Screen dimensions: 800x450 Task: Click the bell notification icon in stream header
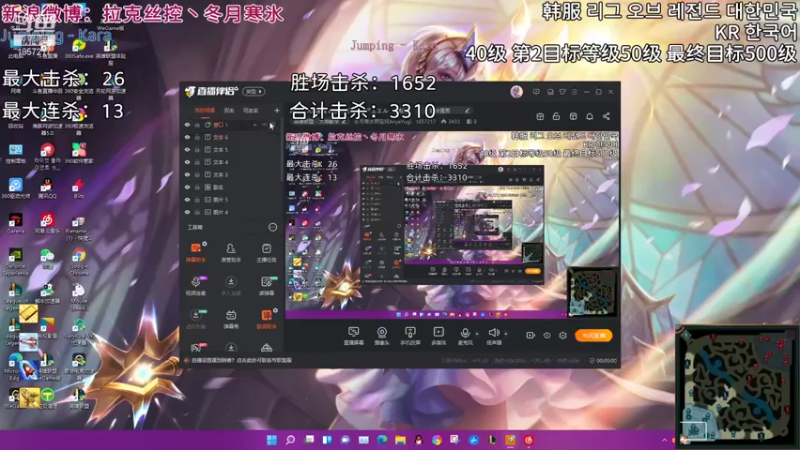589,116
